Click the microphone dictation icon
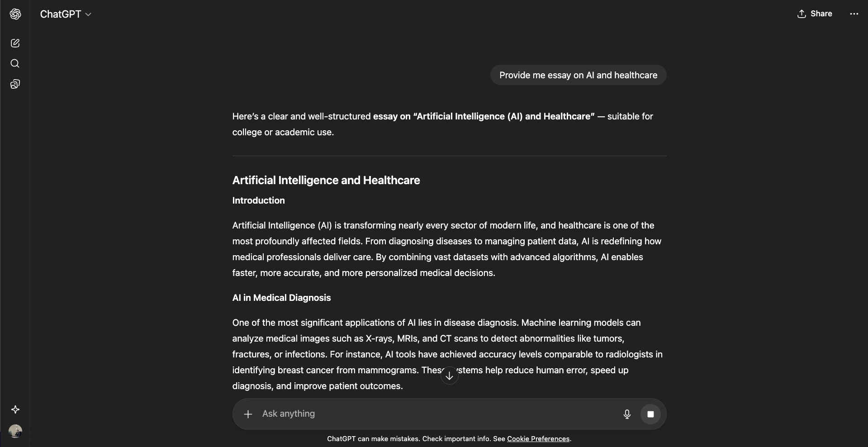Screen dimensions: 868x447 [627, 414]
